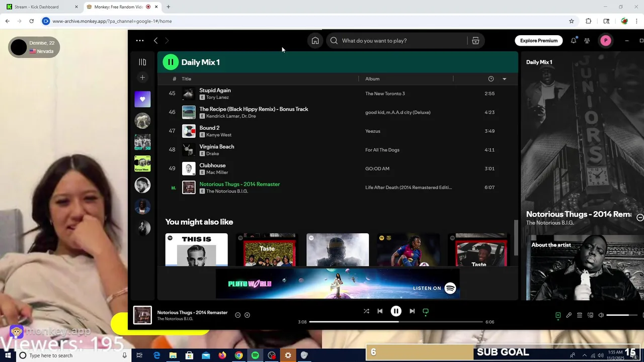The width and height of the screenshot is (644, 362).
Task: Go to Spotify Home icon
Action: [315, 41]
